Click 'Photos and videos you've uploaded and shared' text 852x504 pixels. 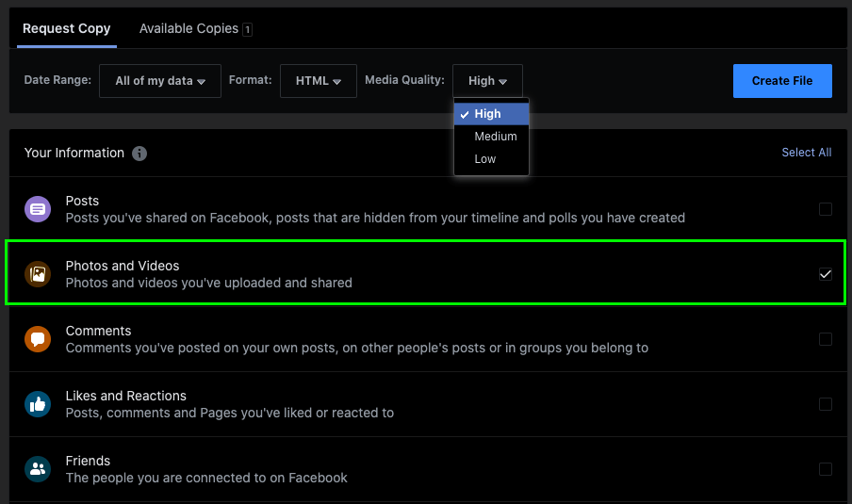[208, 283]
